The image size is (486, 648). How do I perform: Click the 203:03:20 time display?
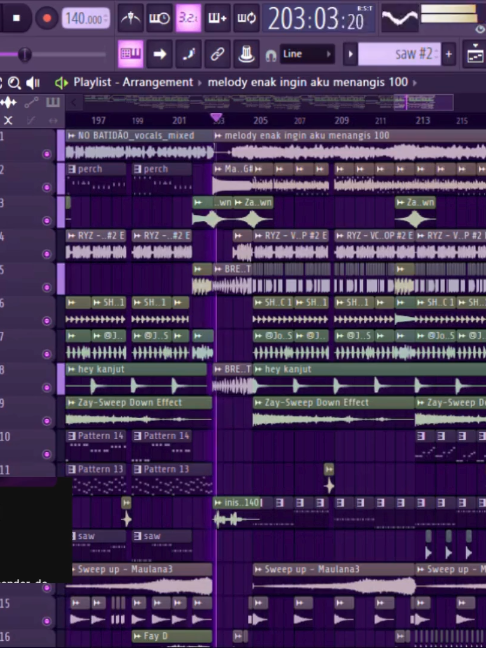(319, 19)
